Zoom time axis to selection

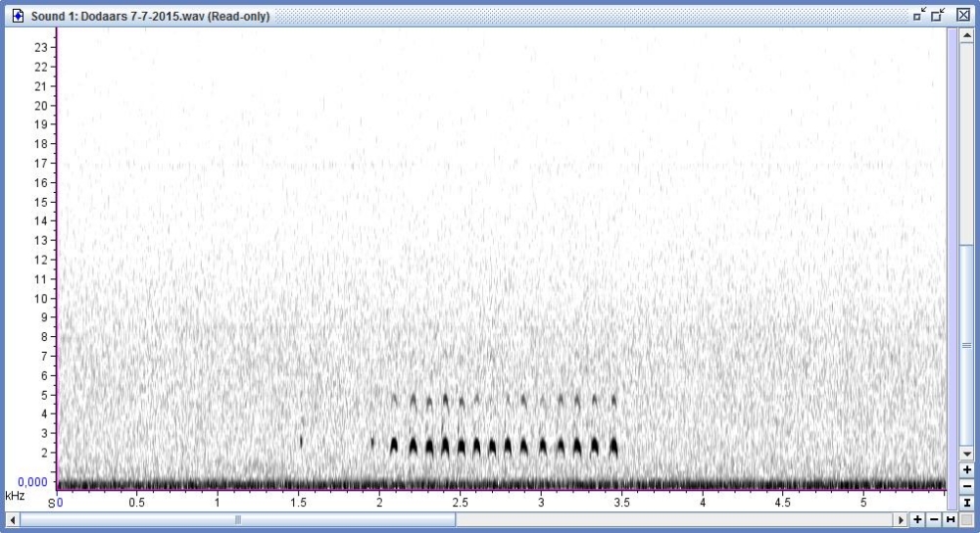(x=951, y=519)
